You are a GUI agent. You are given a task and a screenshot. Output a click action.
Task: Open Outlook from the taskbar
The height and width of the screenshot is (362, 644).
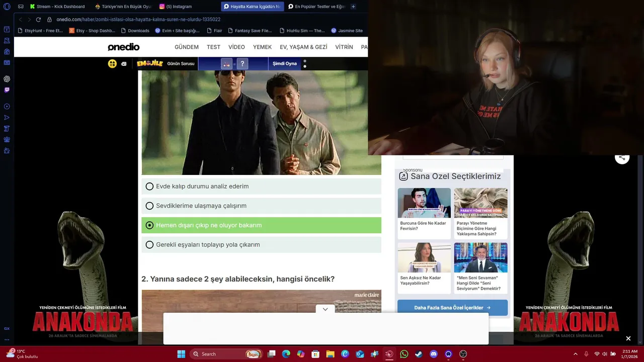360,354
